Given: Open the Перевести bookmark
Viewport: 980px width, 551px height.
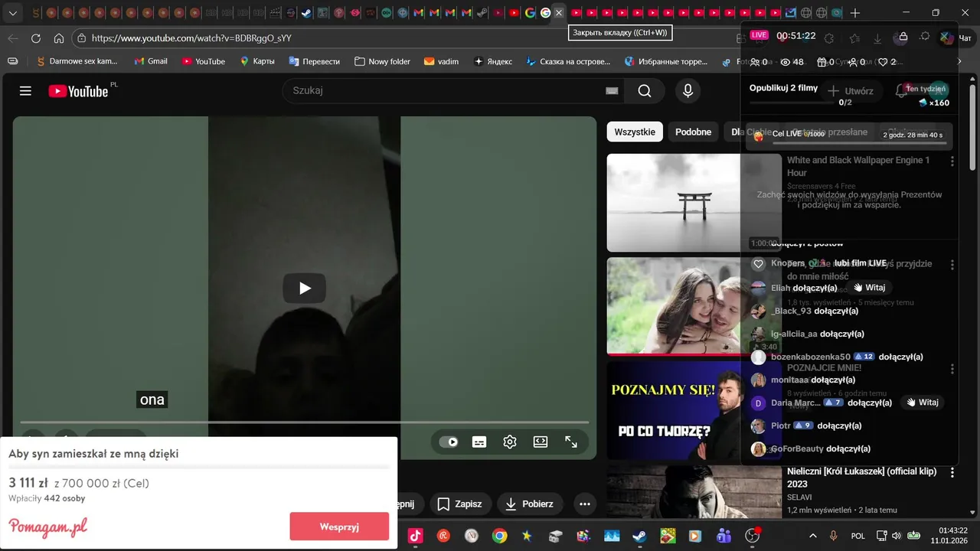Looking at the screenshot, I should coord(314,61).
